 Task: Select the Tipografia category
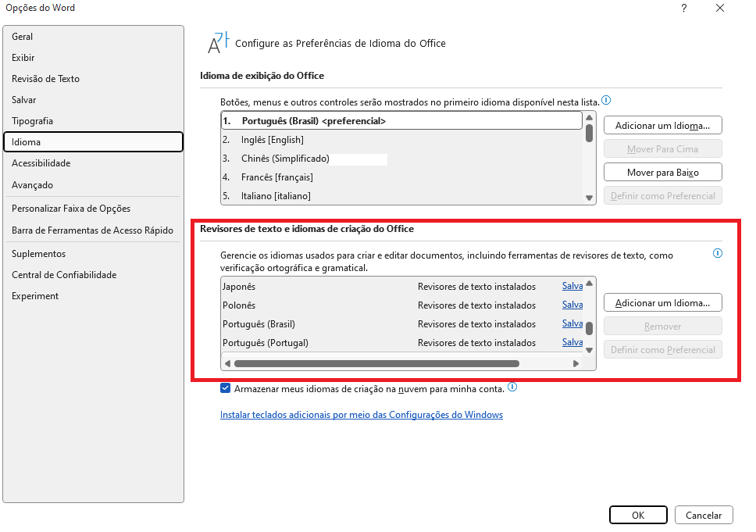point(93,121)
